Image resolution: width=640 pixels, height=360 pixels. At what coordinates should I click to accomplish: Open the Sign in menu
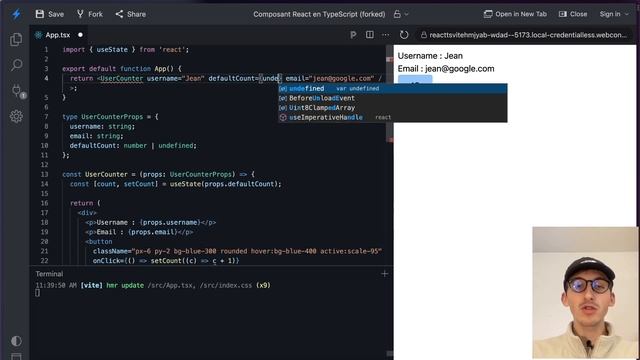point(613,14)
